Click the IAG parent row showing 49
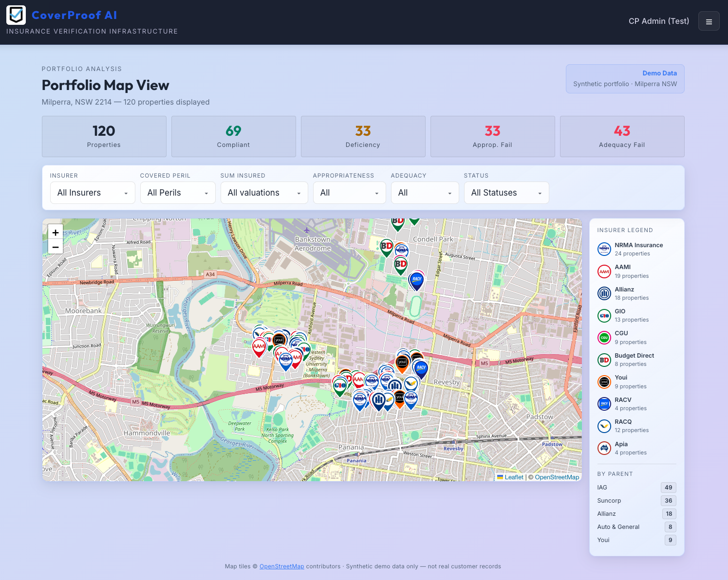Image resolution: width=728 pixels, height=580 pixels. point(637,488)
